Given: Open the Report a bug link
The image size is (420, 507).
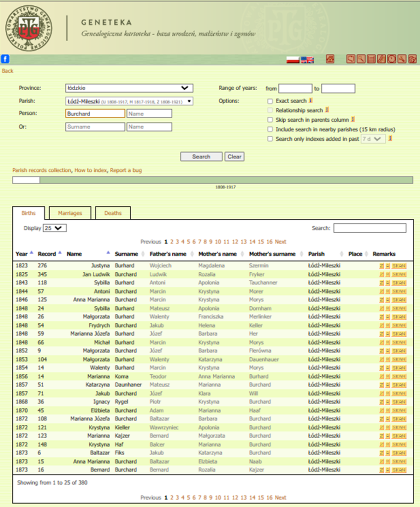Looking at the screenshot, I should click(x=126, y=170).
